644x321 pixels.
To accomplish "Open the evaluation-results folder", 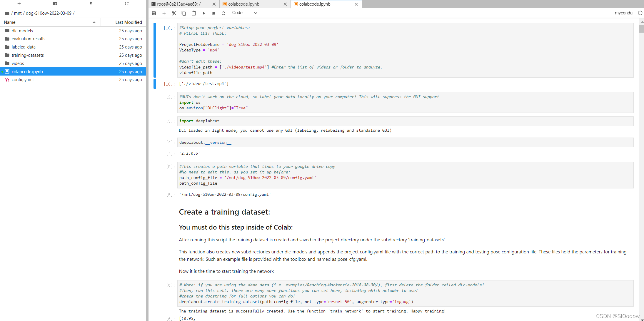I will pyautogui.click(x=73, y=39).
